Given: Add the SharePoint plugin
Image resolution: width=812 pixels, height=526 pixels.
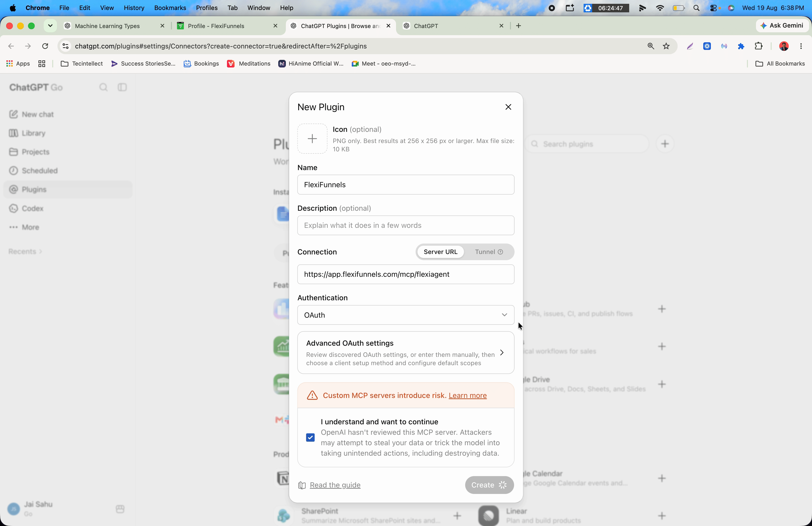Looking at the screenshot, I should pos(457,516).
